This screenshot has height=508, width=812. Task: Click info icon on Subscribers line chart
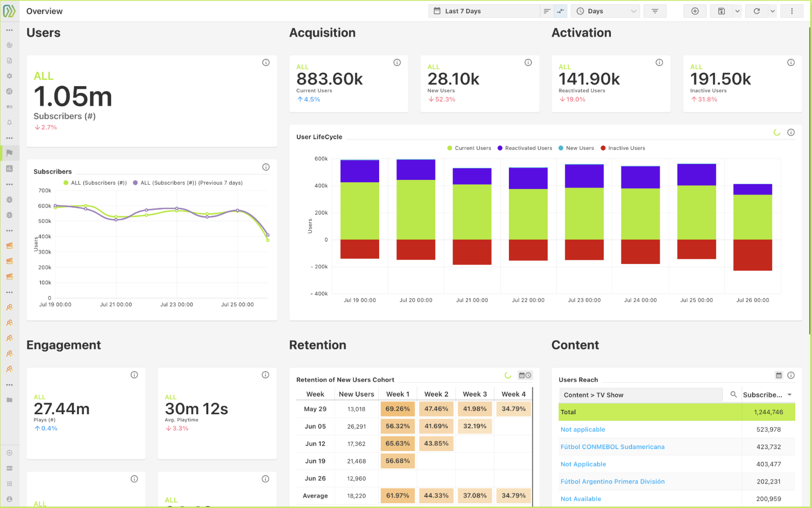266,167
